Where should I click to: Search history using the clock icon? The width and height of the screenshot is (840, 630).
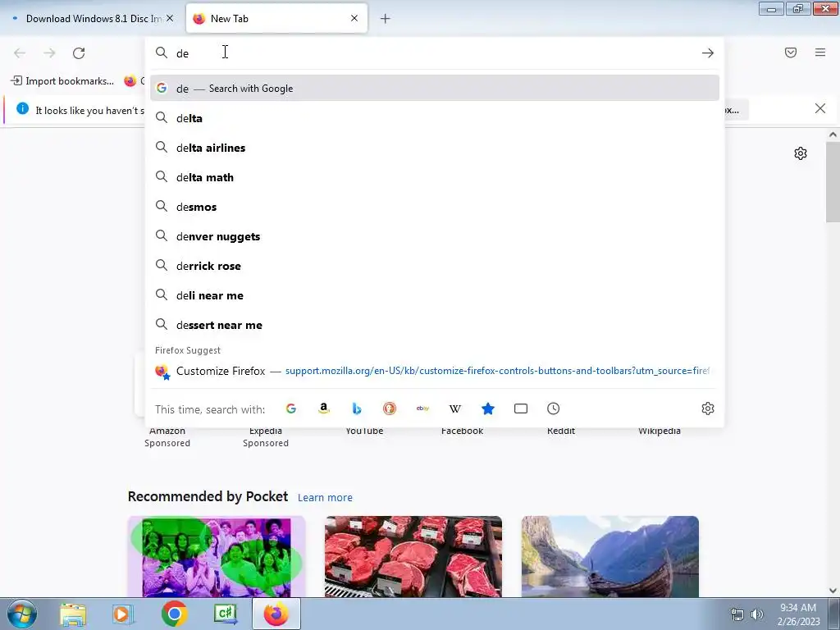pyautogui.click(x=554, y=409)
